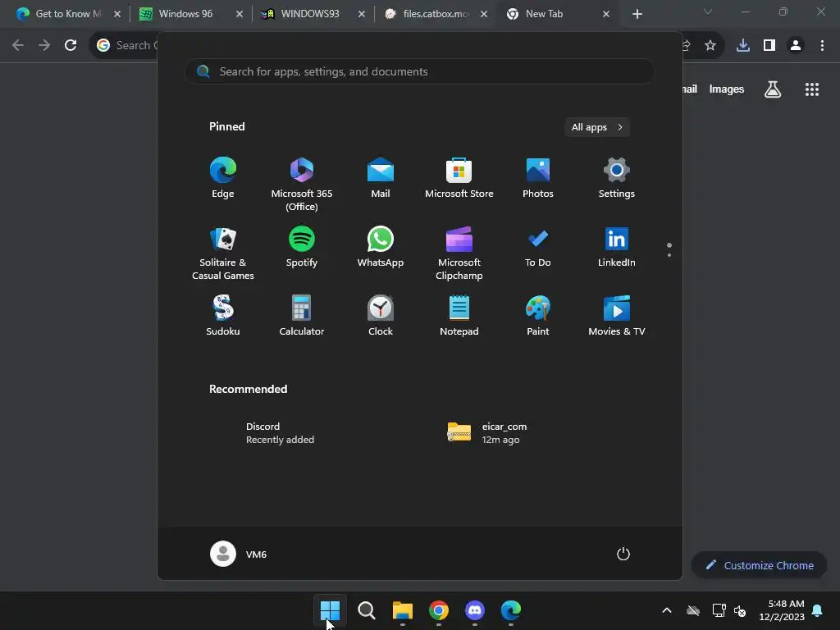
Task: Open taskbar Search
Action: (x=367, y=609)
